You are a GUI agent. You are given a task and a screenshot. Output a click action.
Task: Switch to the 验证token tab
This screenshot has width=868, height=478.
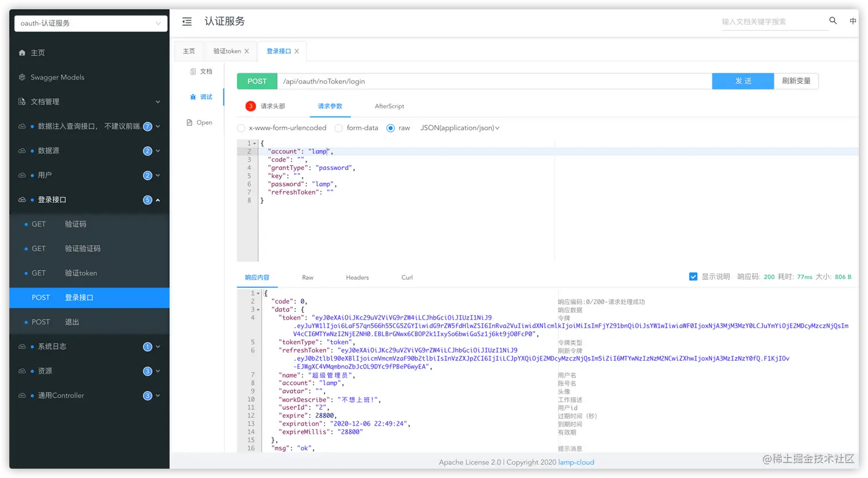pos(227,51)
